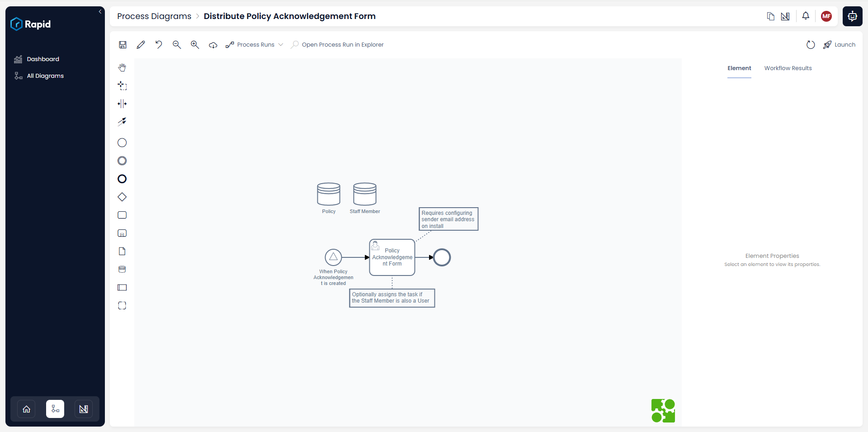Switch to the Element tab

pos(739,68)
